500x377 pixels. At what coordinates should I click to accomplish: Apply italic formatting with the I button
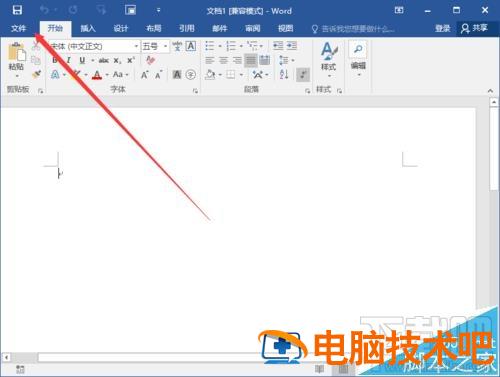(x=68, y=60)
